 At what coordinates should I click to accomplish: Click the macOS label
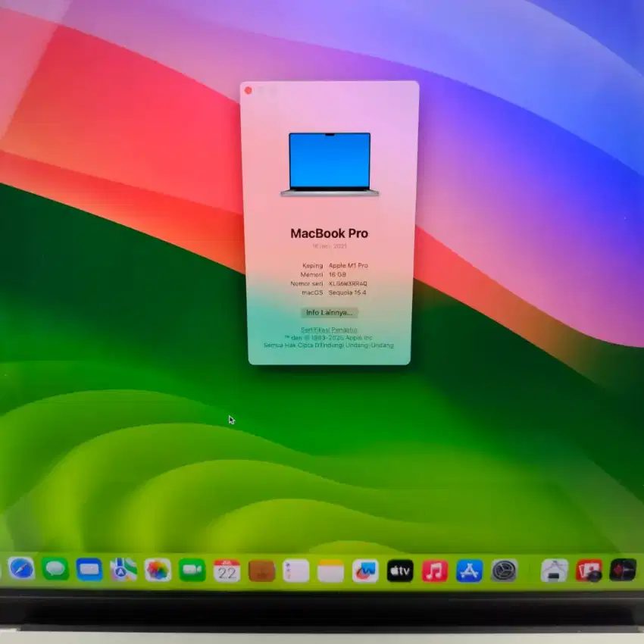[x=312, y=293]
